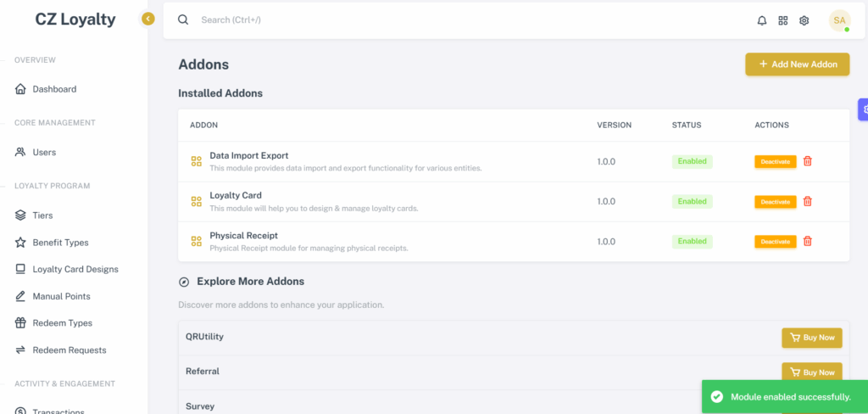The width and height of the screenshot is (868, 414).
Task: Open Redeem Requests in the sidebar
Action: point(70,350)
